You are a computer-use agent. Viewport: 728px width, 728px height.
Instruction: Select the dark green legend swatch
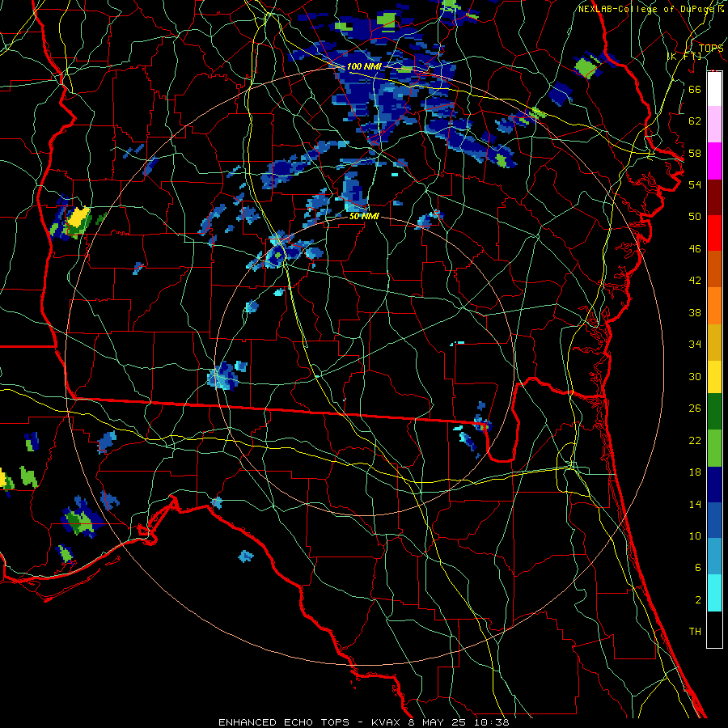click(714, 411)
